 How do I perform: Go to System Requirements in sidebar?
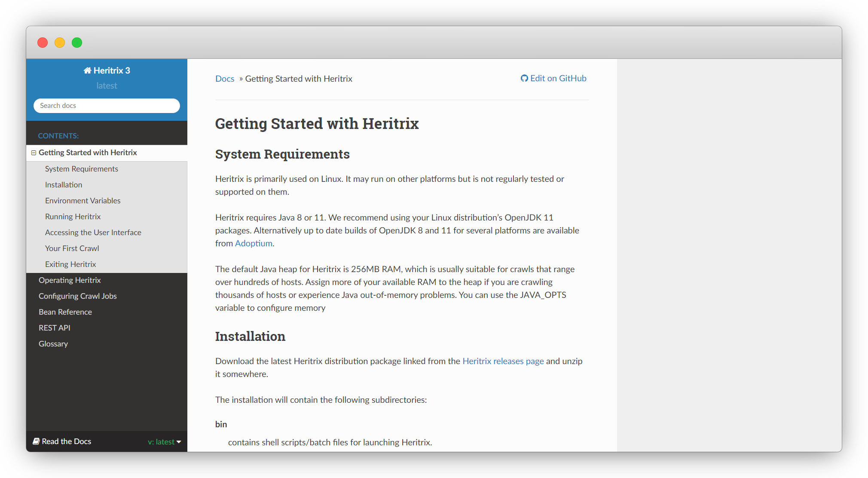(82, 169)
